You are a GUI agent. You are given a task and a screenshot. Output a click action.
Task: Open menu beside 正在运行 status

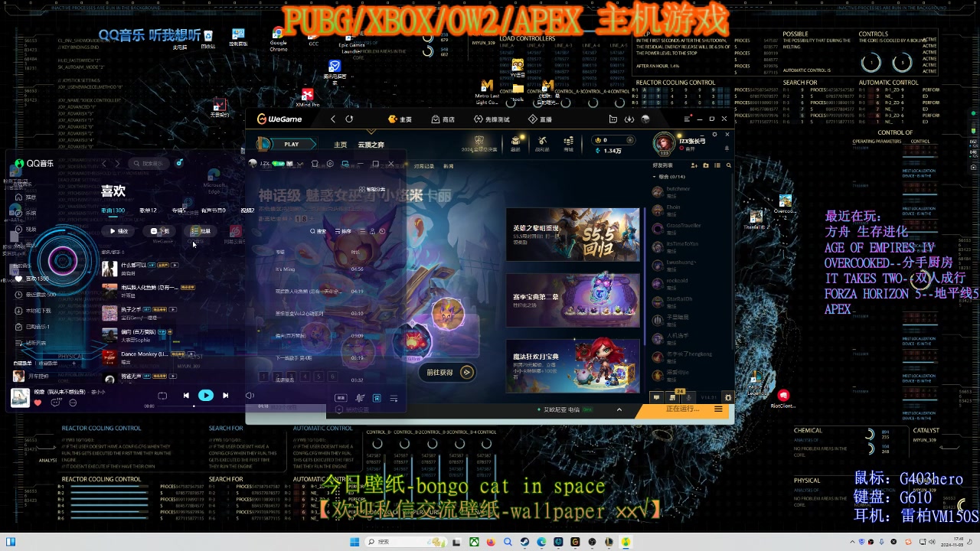pos(718,409)
